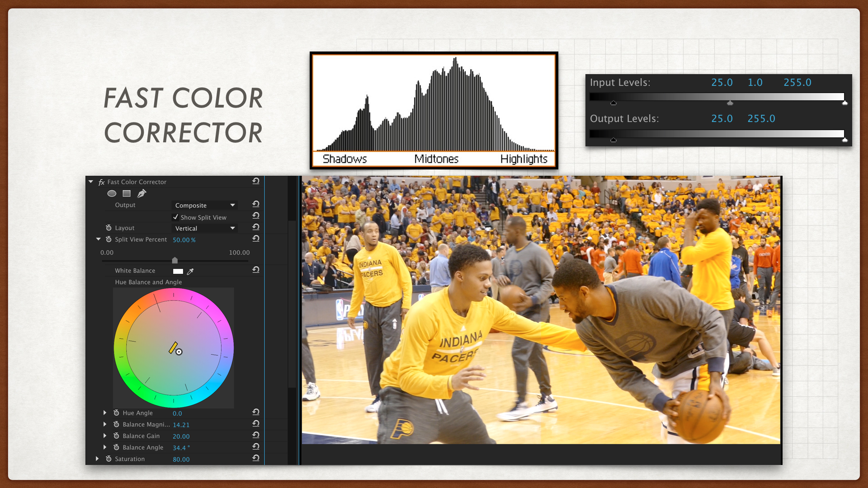Click the Output Levels black value 25.0

click(722, 119)
